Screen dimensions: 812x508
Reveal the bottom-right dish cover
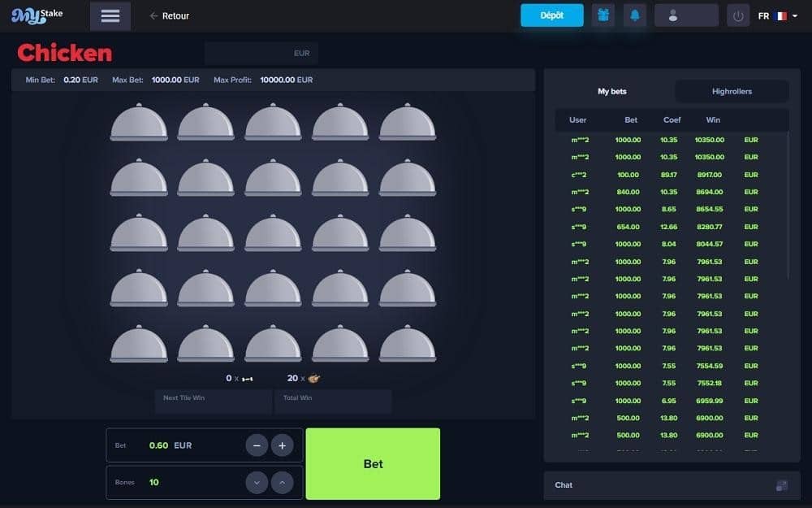(x=408, y=344)
